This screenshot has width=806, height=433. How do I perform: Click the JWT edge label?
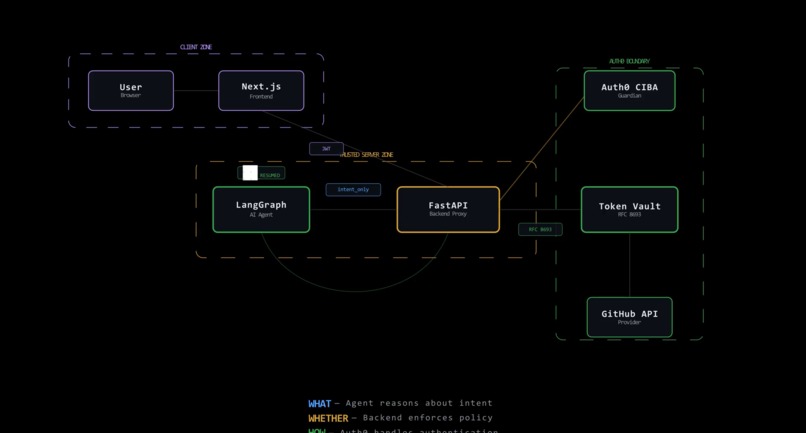[326, 149]
